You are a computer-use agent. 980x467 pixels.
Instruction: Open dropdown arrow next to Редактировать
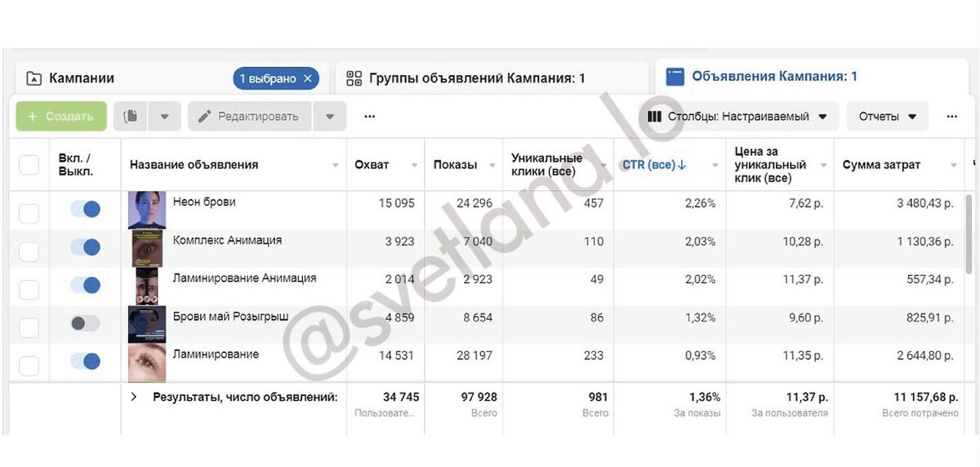pos(330,117)
